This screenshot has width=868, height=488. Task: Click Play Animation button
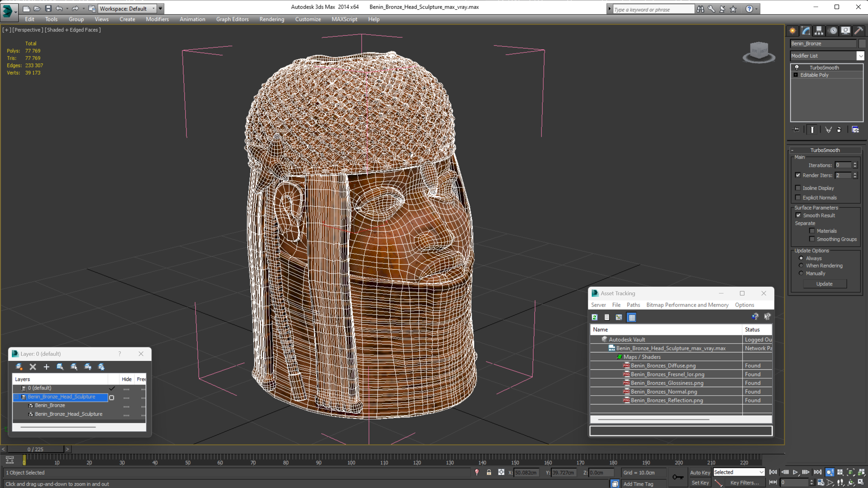pos(795,472)
